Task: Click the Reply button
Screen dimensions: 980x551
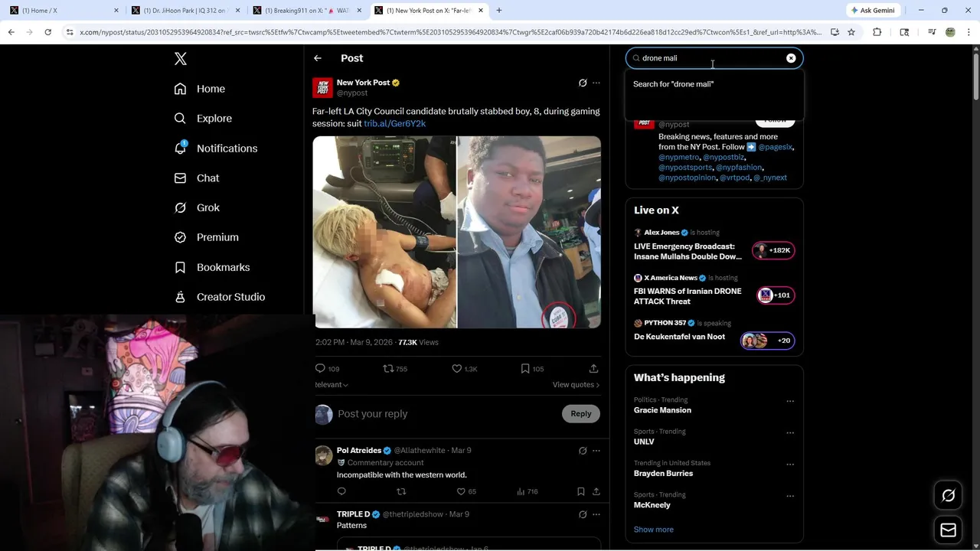Action: point(581,414)
